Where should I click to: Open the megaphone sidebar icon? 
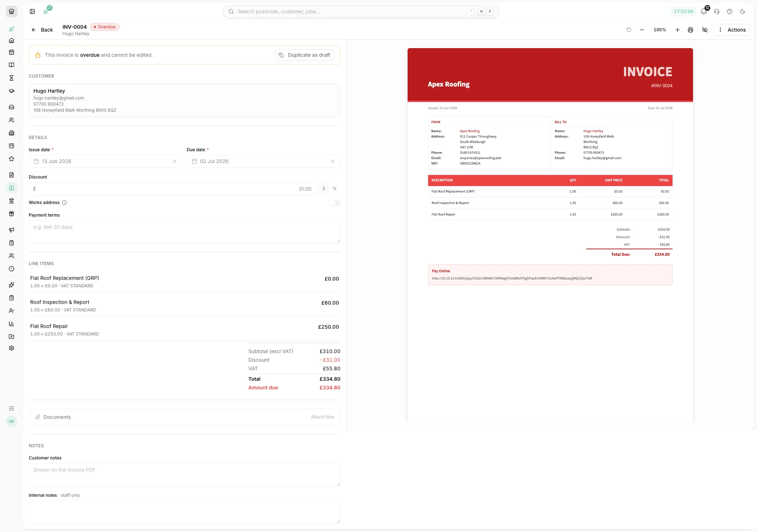tap(12, 230)
